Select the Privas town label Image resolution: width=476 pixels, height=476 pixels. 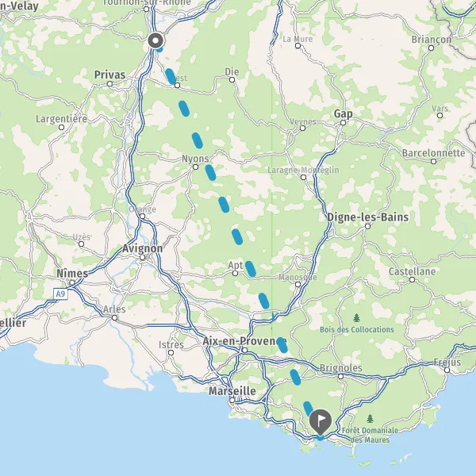click(110, 75)
